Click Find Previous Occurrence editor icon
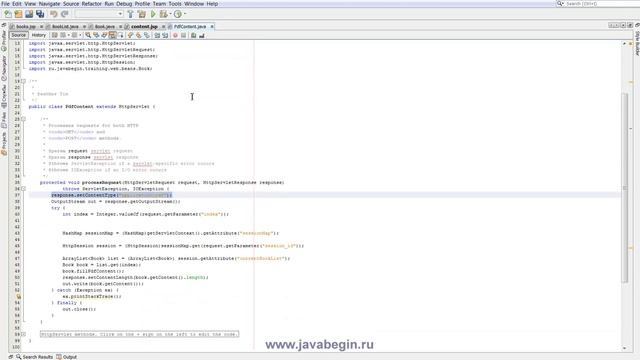The image size is (640, 360). click(x=96, y=36)
